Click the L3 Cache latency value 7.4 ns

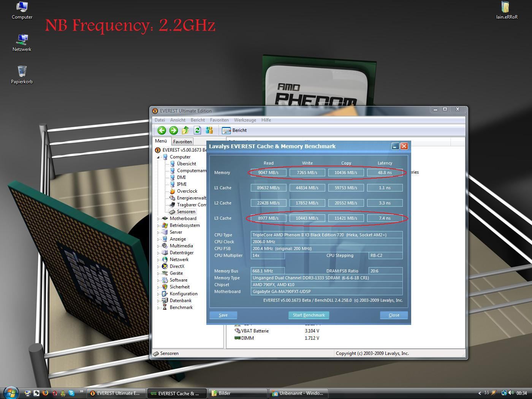pyautogui.click(x=385, y=218)
